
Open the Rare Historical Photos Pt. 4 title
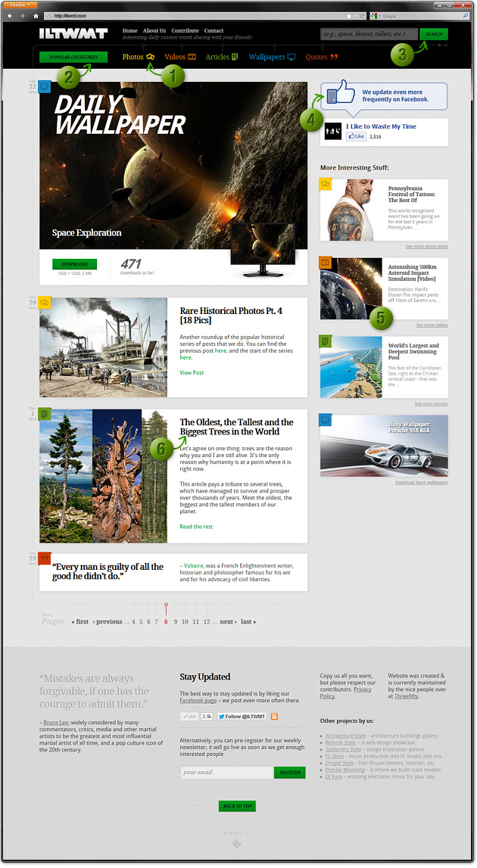click(231, 315)
